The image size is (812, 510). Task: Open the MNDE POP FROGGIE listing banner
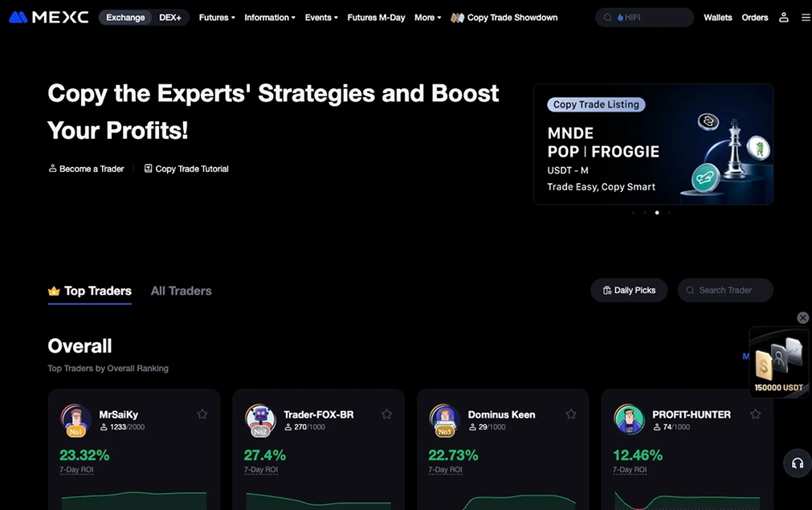point(653,144)
